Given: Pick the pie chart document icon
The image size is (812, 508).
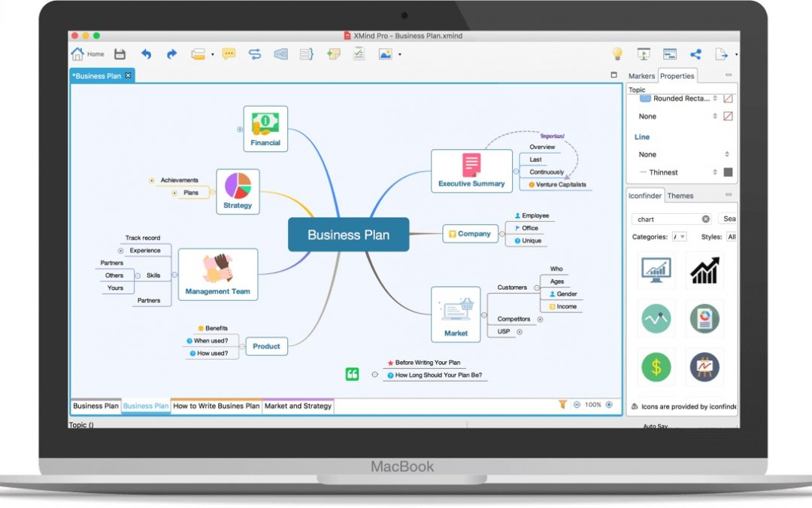Looking at the screenshot, I should pos(704,318).
